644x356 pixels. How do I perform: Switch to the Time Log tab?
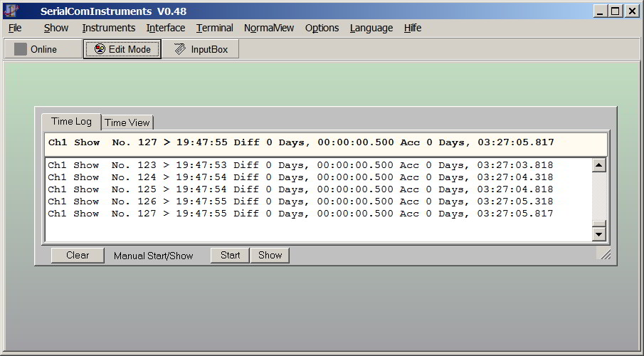point(71,122)
